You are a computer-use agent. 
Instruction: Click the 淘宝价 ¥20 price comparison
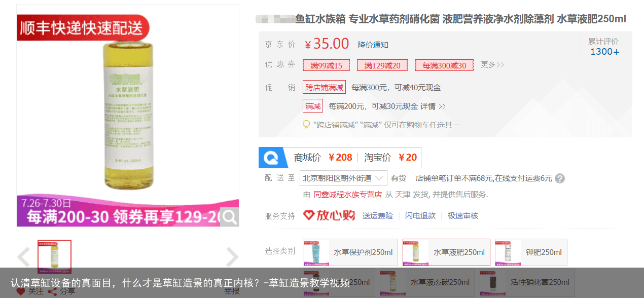tap(390, 158)
